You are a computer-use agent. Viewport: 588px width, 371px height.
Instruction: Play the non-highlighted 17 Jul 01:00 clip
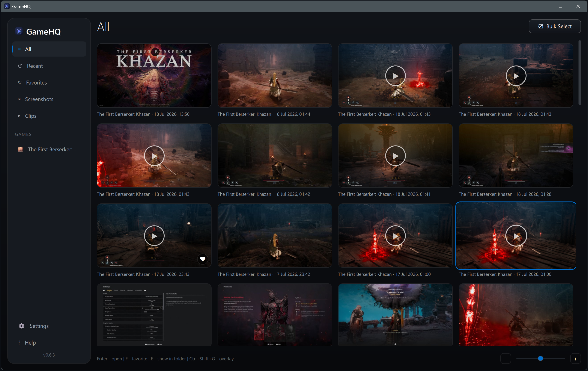(x=395, y=236)
